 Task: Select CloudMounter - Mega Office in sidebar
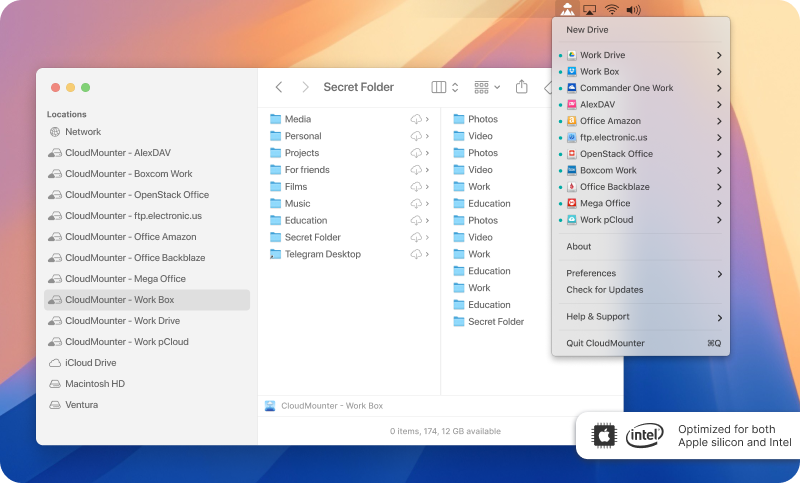coord(125,279)
